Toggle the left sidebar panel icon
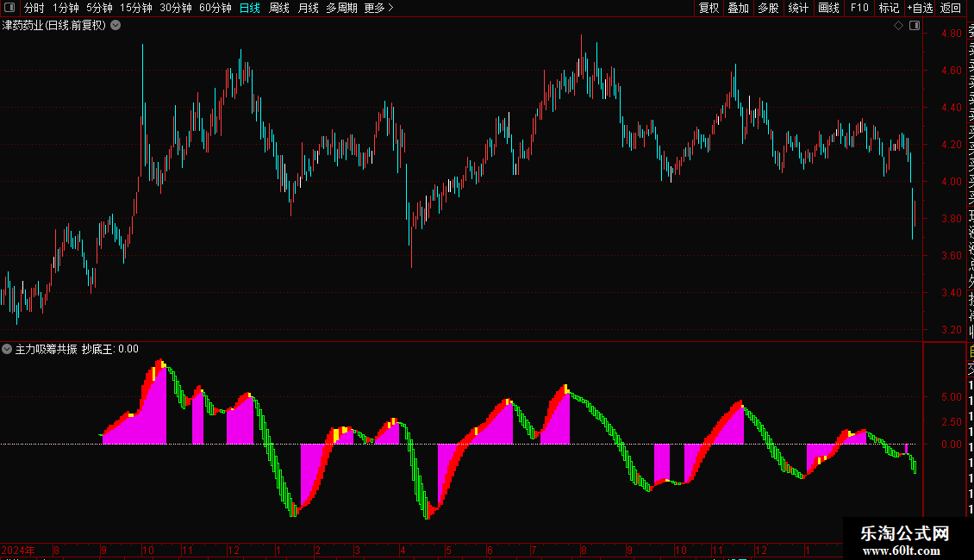This screenshot has height=560, width=974. (9, 8)
